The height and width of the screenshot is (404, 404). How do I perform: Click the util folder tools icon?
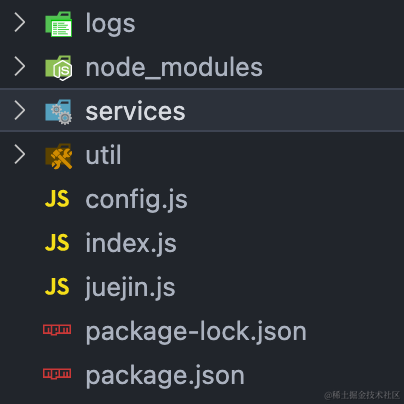[59, 156]
